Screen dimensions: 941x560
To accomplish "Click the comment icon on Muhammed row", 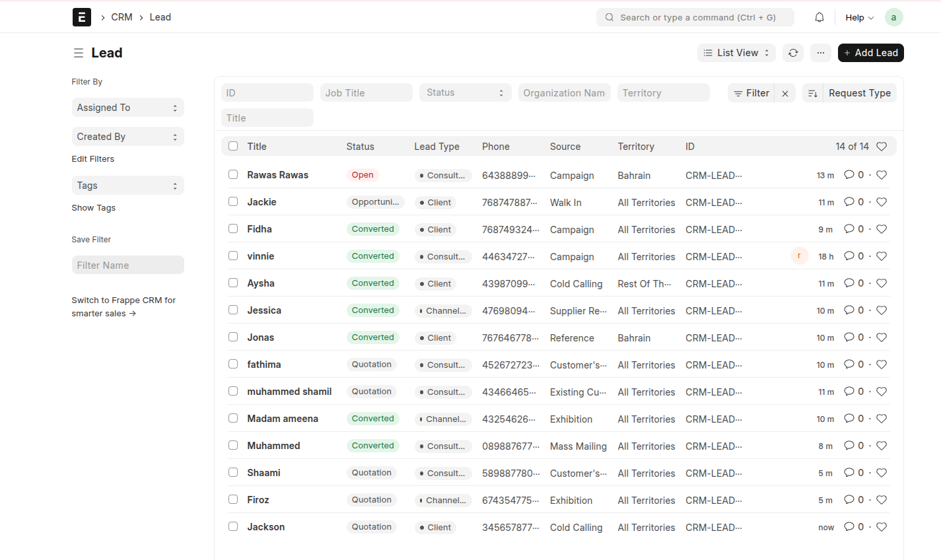I will [849, 446].
